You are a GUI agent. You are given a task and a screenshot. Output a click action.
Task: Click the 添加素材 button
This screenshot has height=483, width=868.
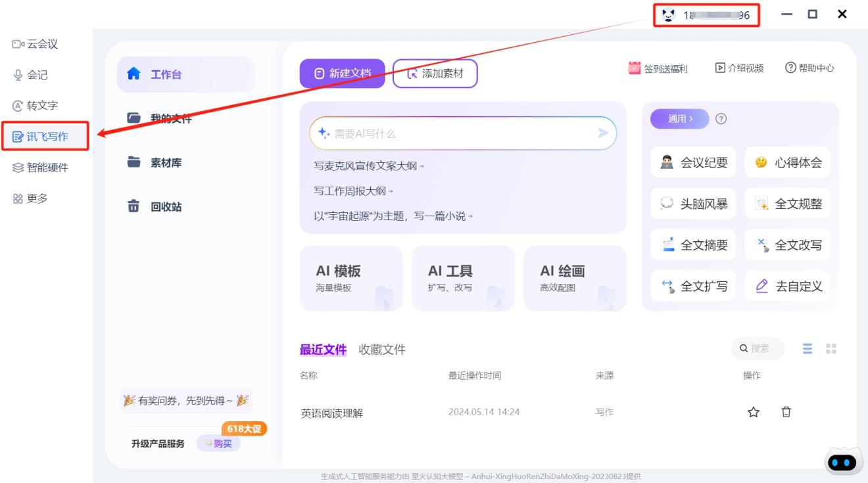pyautogui.click(x=435, y=74)
